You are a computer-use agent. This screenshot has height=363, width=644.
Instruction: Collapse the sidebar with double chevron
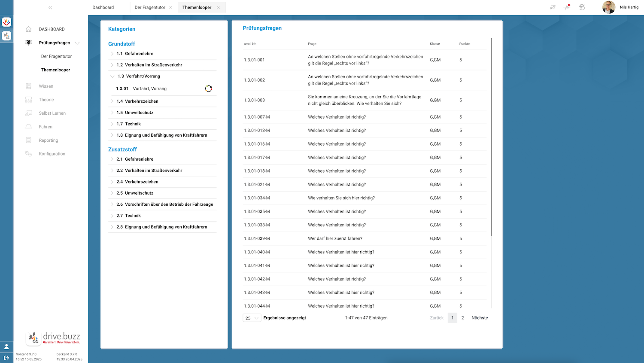coord(50,8)
